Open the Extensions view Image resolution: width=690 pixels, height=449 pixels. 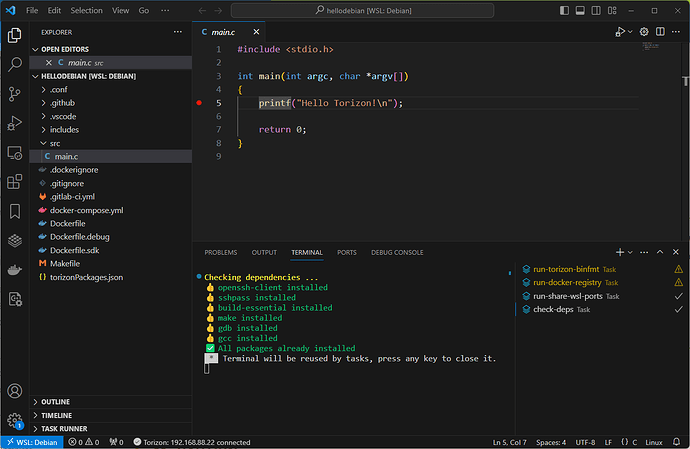(x=15, y=182)
